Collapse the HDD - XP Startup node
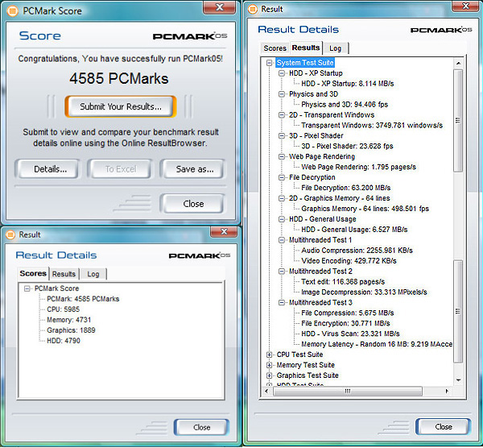Image resolution: width=483 pixels, height=448 pixels. pyautogui.click(x=282, y=73)
